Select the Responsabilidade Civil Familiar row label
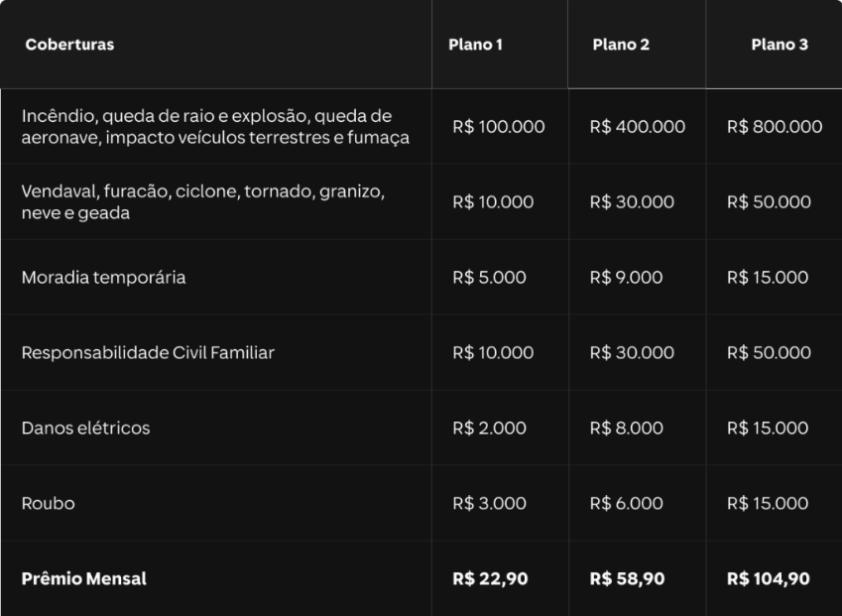 pyautogui.click(x=148, y=353)
